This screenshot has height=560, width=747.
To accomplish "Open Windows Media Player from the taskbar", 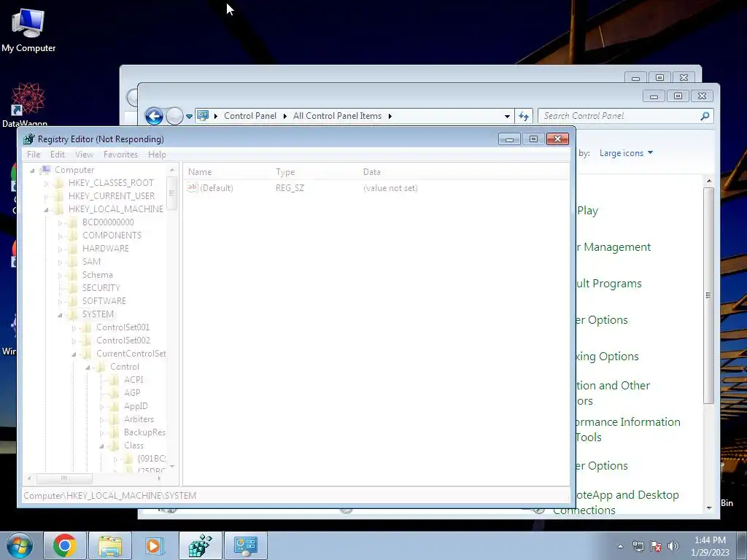I will coord(154,545).
